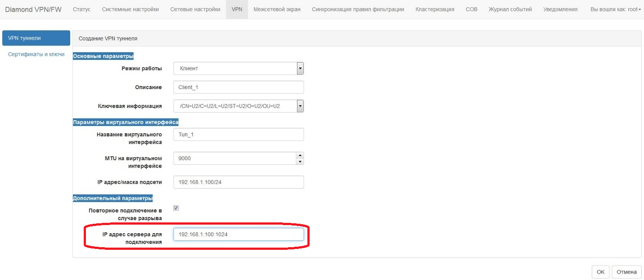This screenshot has width=644, height=280.
Task: Open the Статус menu tab
Action: (x=81, y=9)
